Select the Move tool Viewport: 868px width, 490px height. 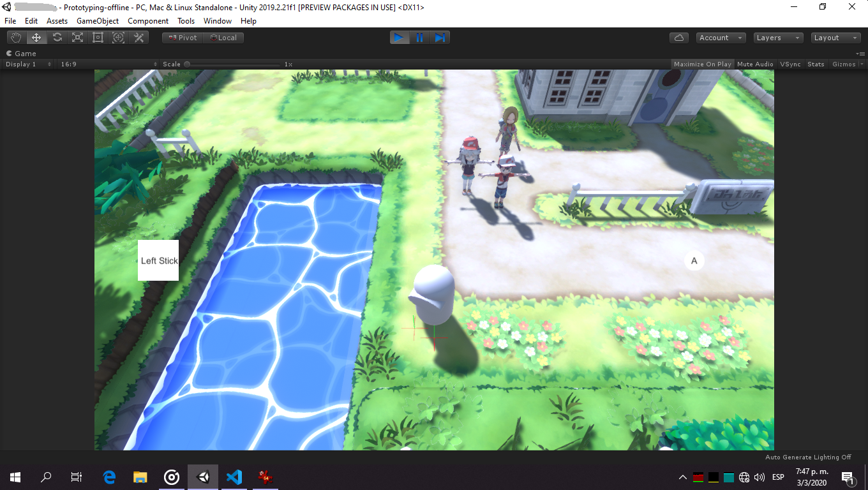[36, 38]
